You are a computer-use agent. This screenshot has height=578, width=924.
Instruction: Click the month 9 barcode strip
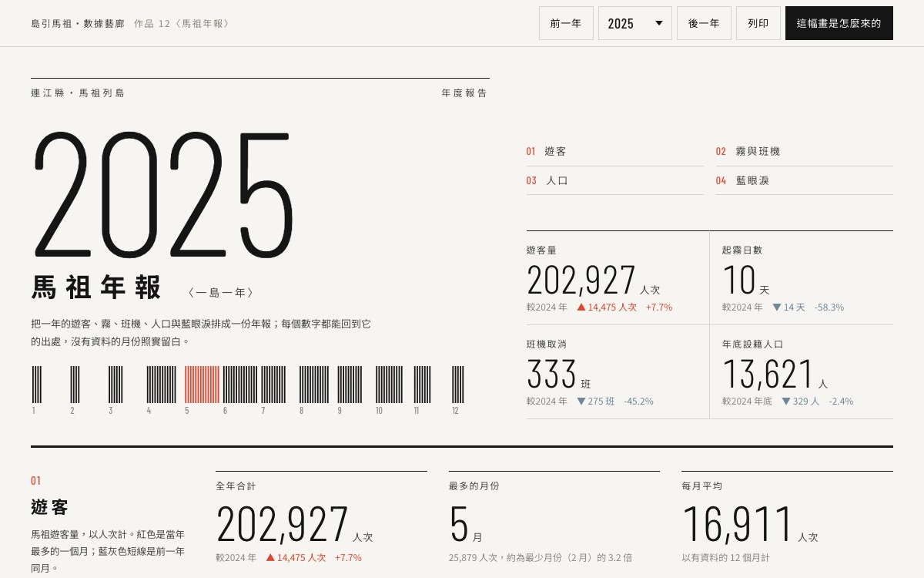pos(350,385)
